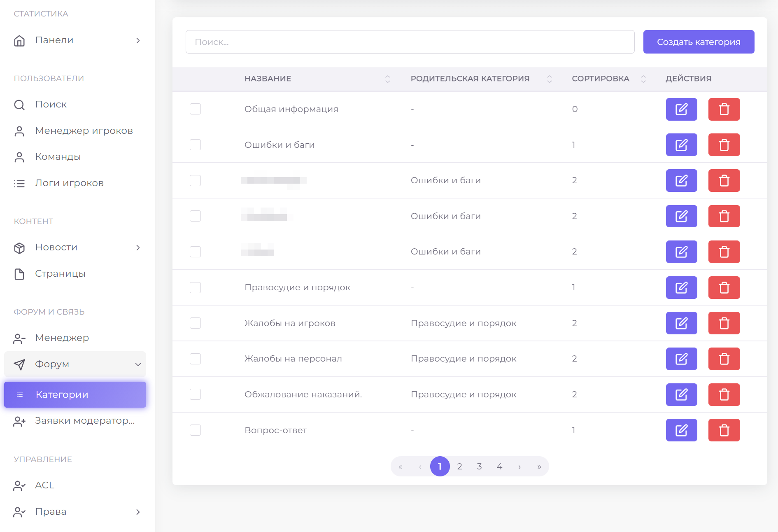Go to next page arrow
This screenshot has width=778, height=532.
click(x=519, y=467)
